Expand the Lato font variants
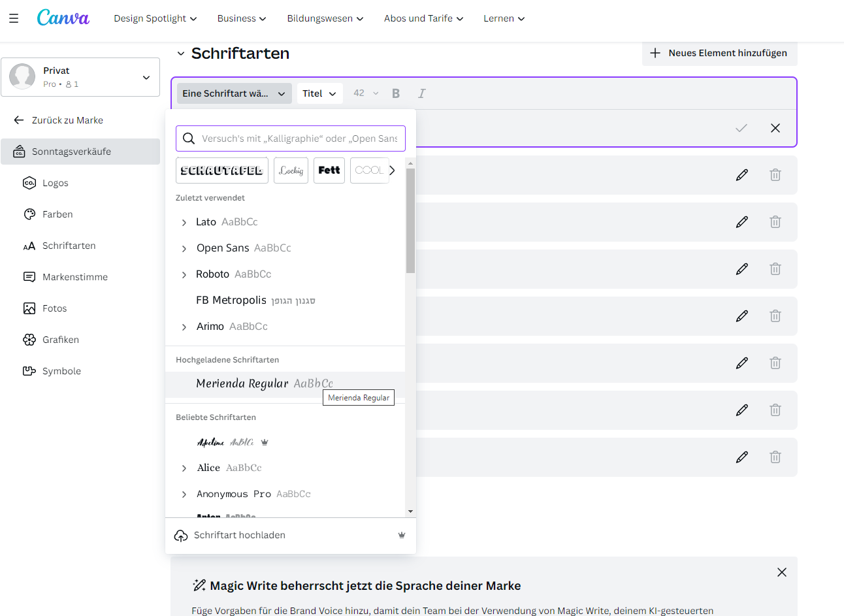Image resolution: width=844 pixels, height=616 pixels. [184, 223]
